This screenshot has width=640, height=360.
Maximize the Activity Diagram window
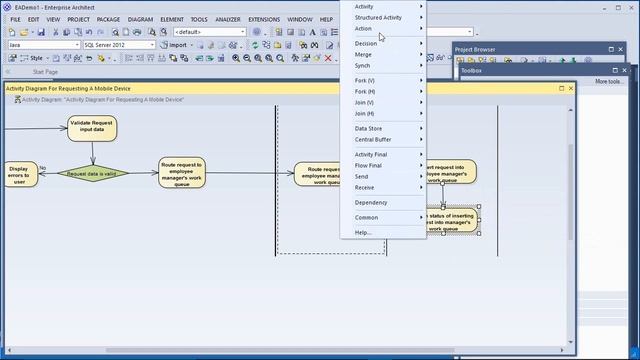561,89
